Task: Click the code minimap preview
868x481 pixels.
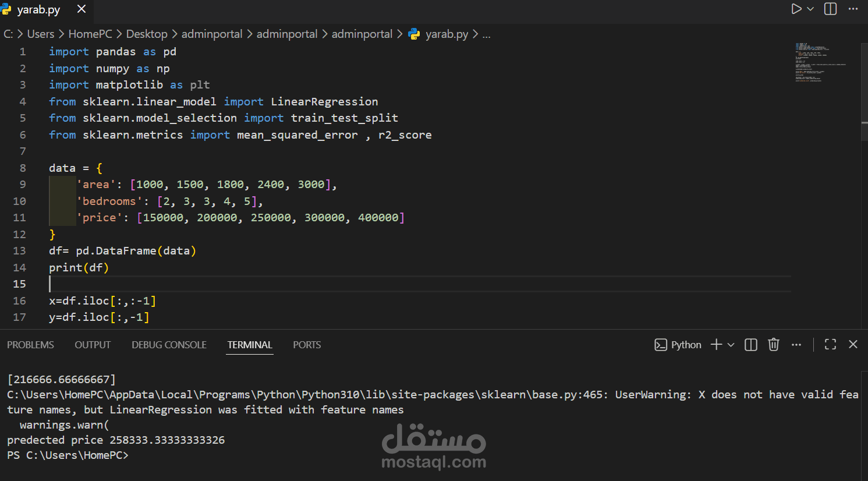Action: click(821, 62)
